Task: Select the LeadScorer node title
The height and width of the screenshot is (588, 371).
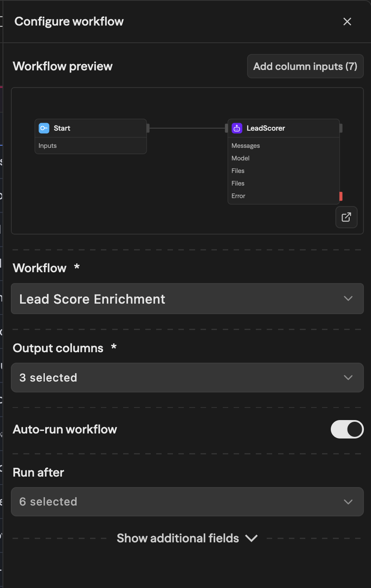Action: pos(266,128)
